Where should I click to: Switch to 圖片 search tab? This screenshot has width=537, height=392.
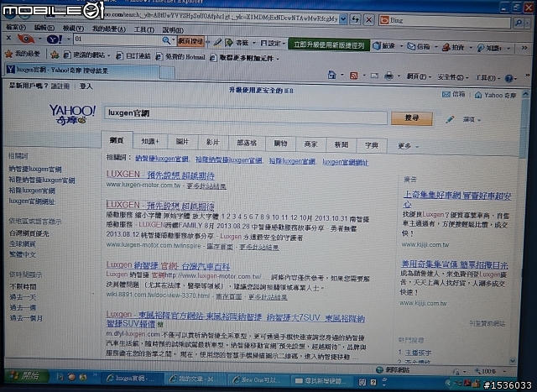[x=182, y=142]
